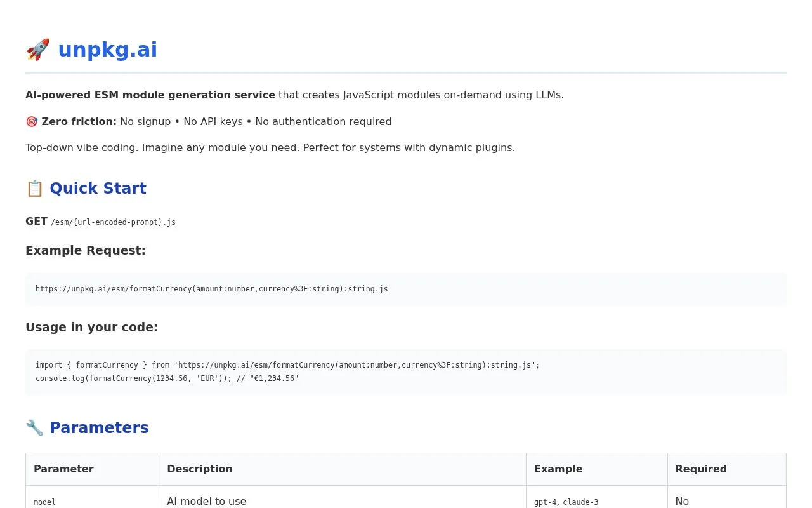Click the bold GET method label

(x=36, y=222)
